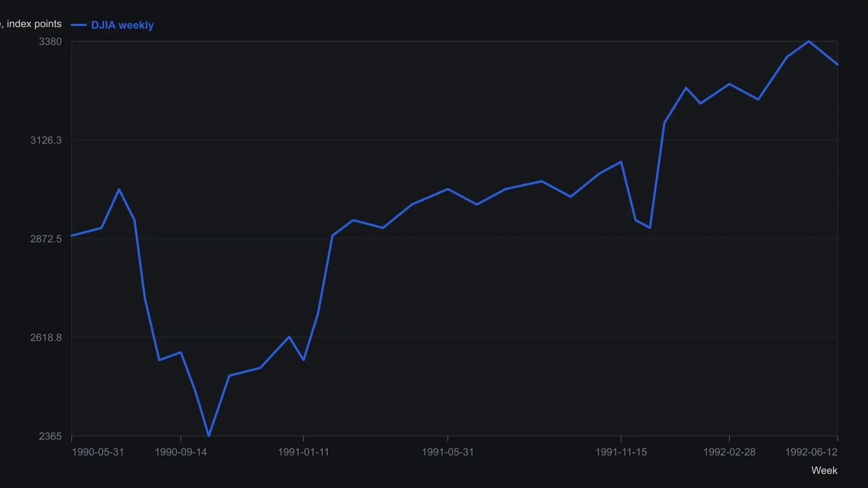Click the 1990-09-14 x-axis date label
868x488 pixels.
(181, 452)
